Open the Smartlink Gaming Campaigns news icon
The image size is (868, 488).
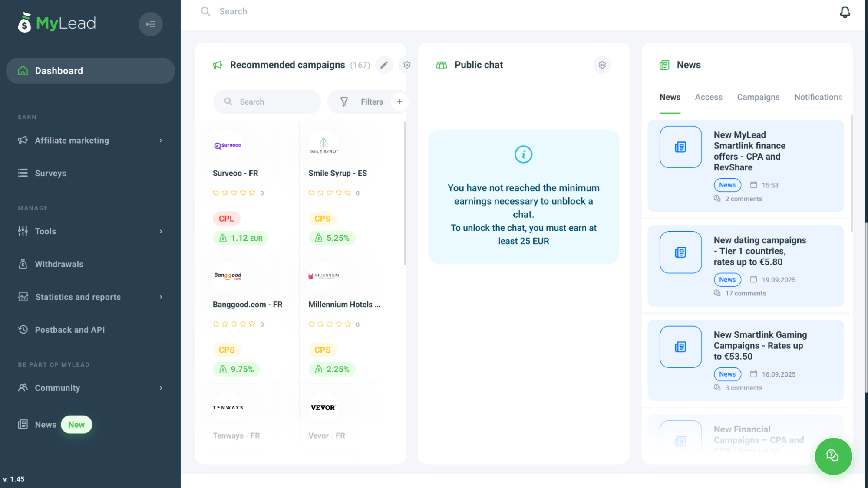[680, 347]
